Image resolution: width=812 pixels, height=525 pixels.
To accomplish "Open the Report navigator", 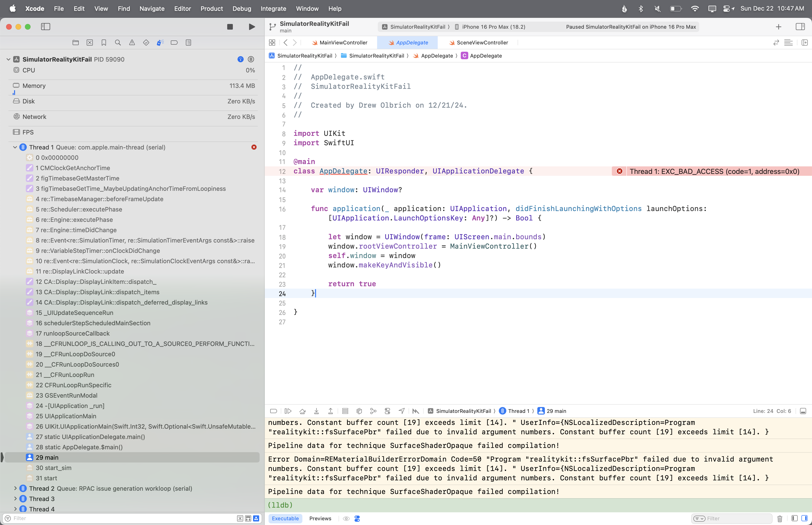I will pyautogui.click(x=188, y=43).
